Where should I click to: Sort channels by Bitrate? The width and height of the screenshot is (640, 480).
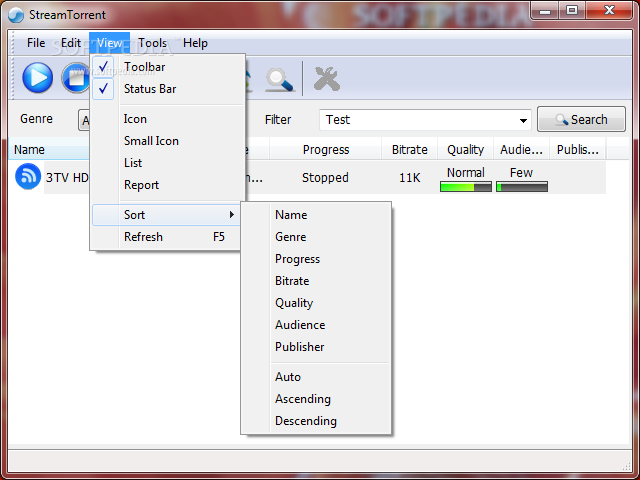pos(316,281)
